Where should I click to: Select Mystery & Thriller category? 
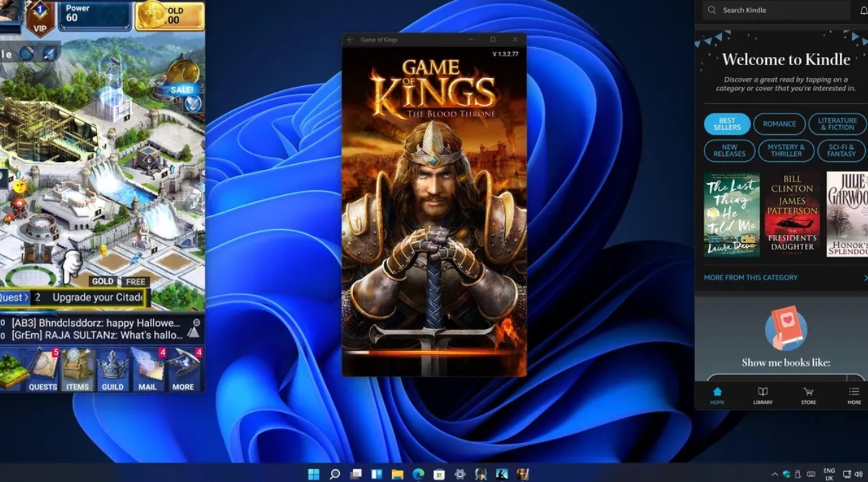click(786, 151)
